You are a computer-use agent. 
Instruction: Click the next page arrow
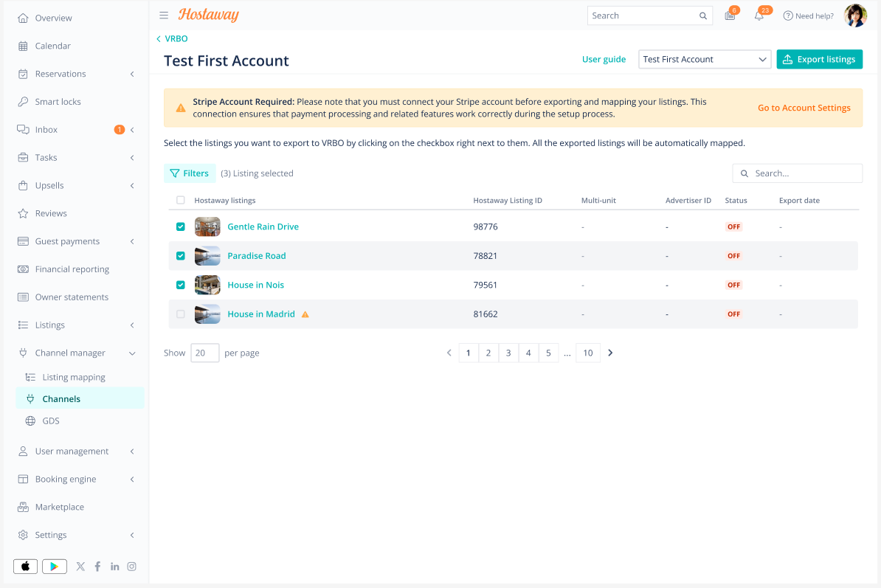point(610,353)
